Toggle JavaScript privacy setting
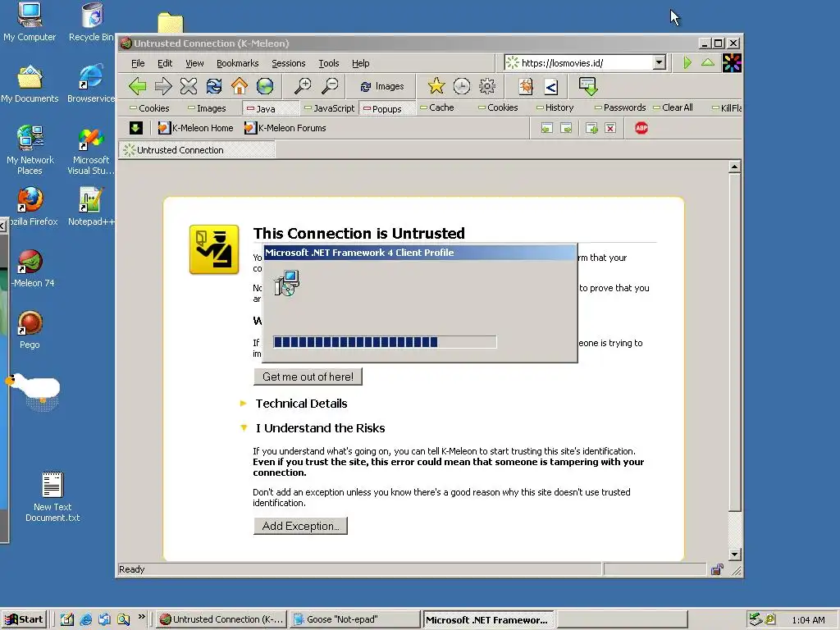The width and height of the screenshot is (840, 630). tap(330, 108)
